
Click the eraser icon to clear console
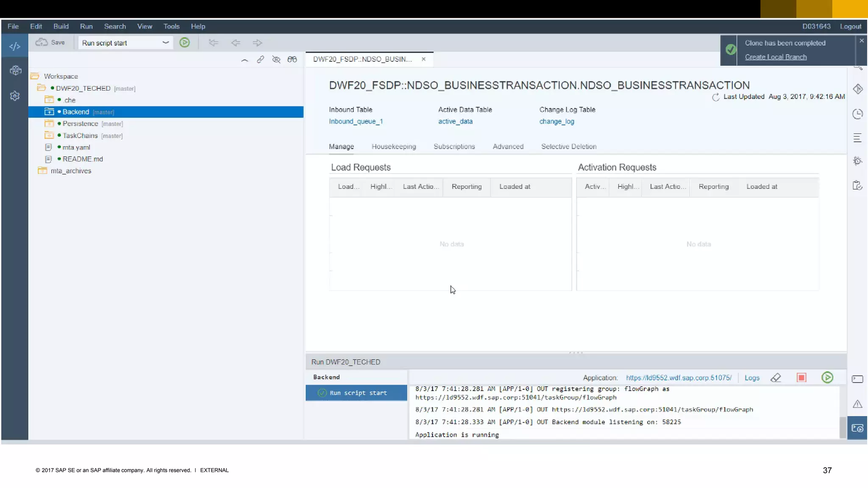[x=776, y=377]
